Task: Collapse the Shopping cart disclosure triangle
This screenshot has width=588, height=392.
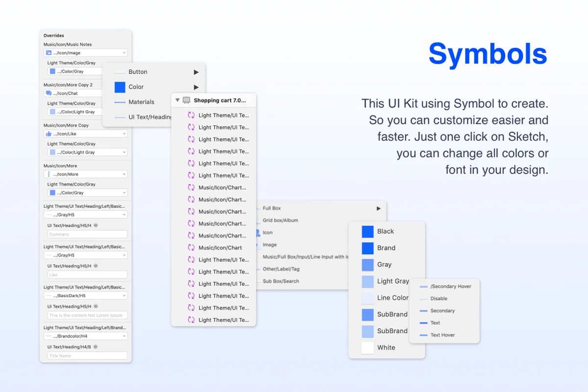Action: (177, 100)
